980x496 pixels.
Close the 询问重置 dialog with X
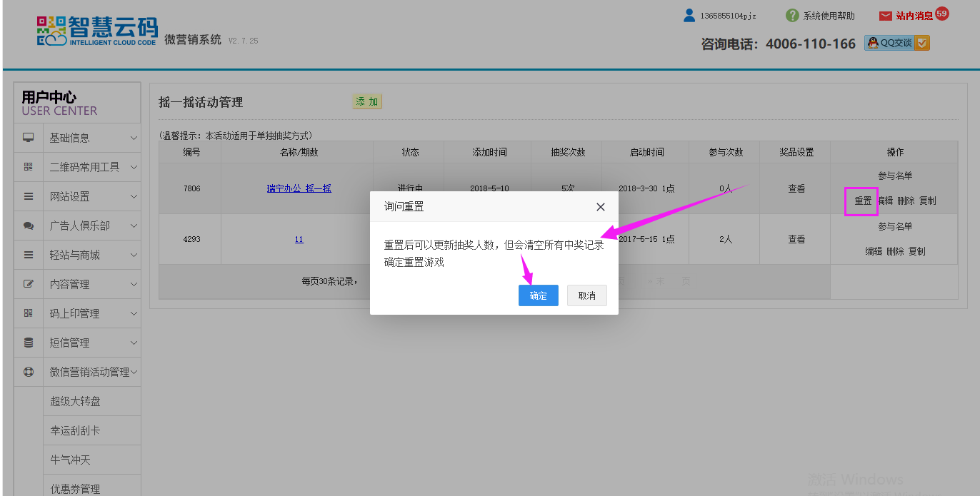pos(600,207)
